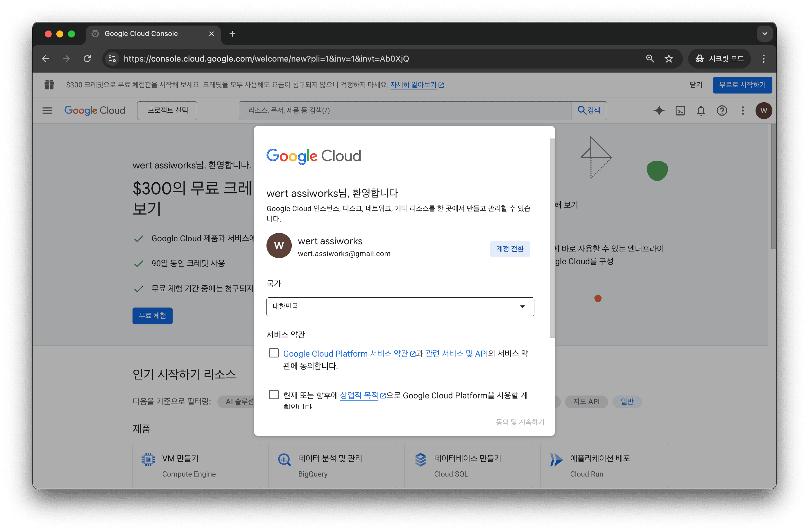
Task: Click the 시크릿 모드 incognito indicator
Action: coord(719,59)
